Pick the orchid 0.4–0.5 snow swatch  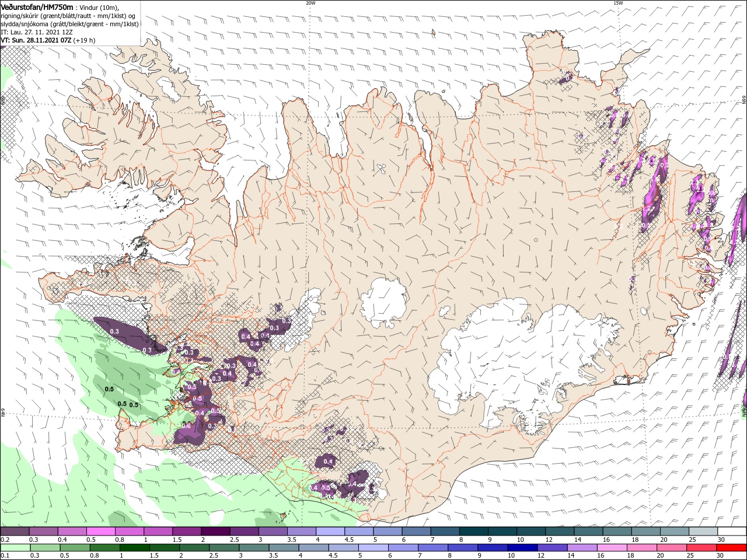[x=72, y=531]
